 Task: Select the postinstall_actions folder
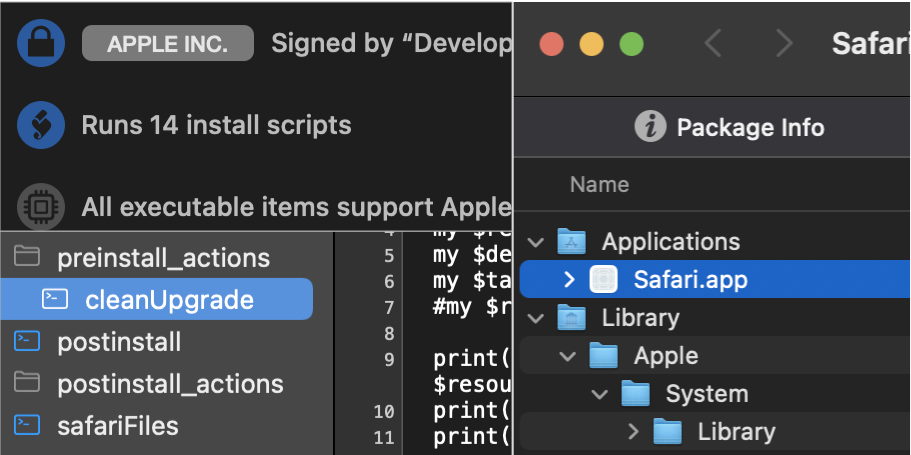[x=170, y=384]
